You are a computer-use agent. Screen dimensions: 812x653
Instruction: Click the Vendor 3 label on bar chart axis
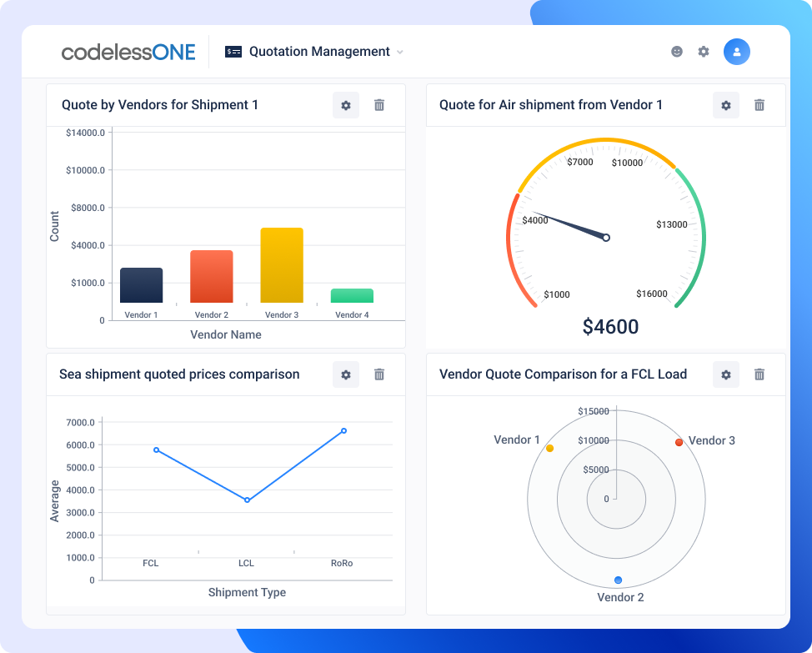282,315
